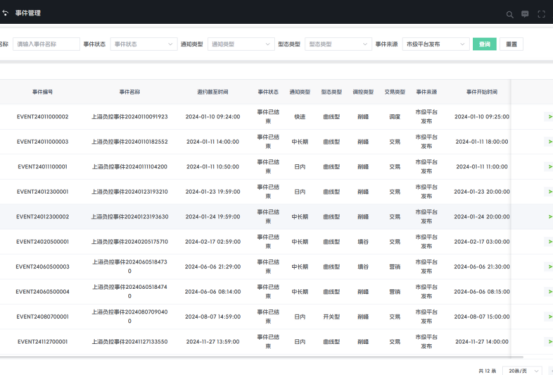Click the horizontal scrollbar under the table
The width and height of the screenshot is (554, 375).
pyautogui.click(x=261, y=357)
